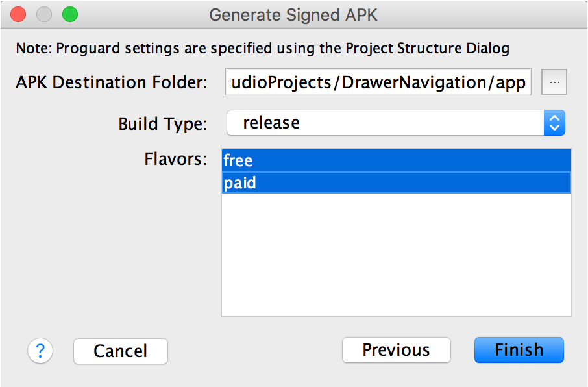
Task: Select the free flavor in the list
Action: coord(396,160)
